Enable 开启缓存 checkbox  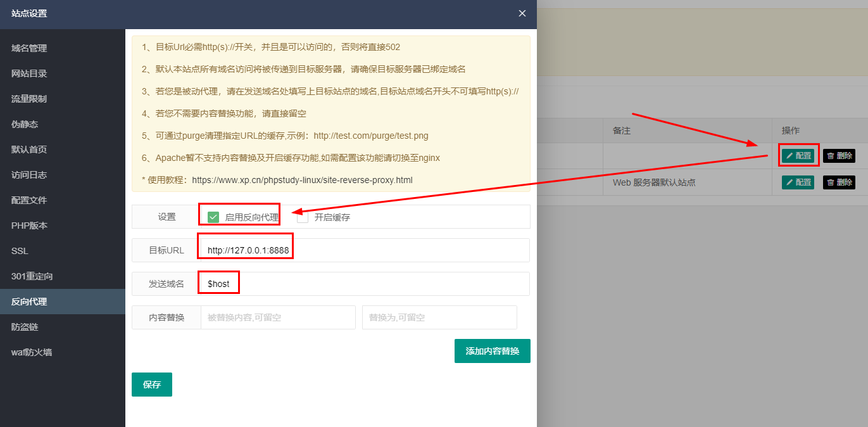pyautogui.click(x=303, y=217)
